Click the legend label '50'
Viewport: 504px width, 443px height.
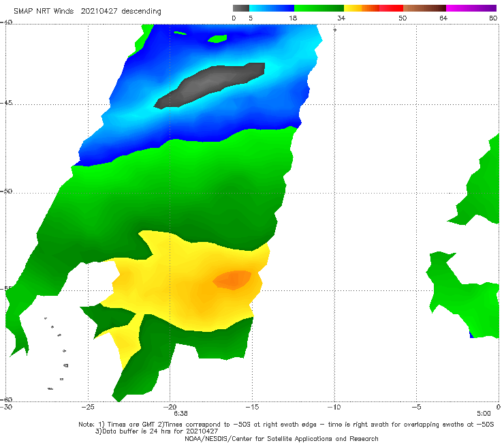(x=403, y=18)
